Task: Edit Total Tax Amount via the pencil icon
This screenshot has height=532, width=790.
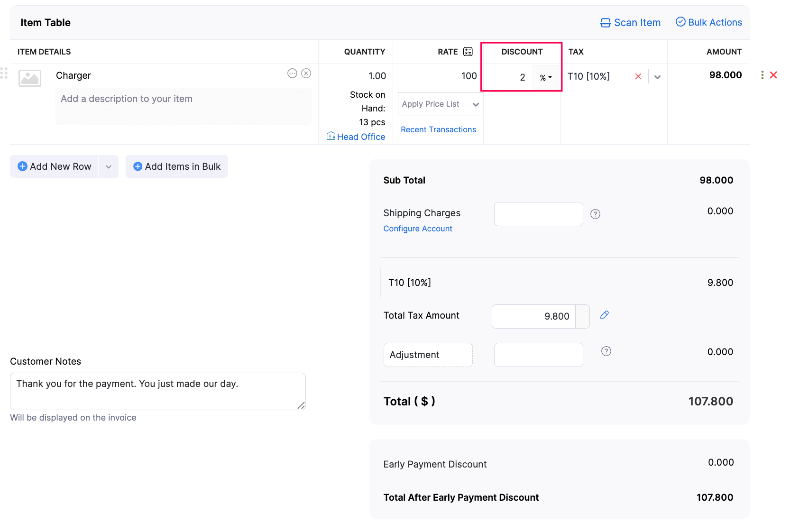Action: click(x=604, y=314)
